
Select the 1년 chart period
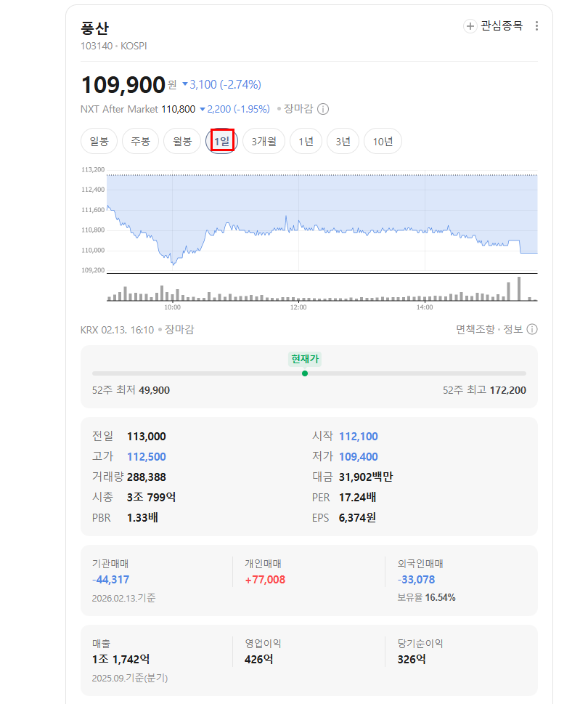click(306, 142)
